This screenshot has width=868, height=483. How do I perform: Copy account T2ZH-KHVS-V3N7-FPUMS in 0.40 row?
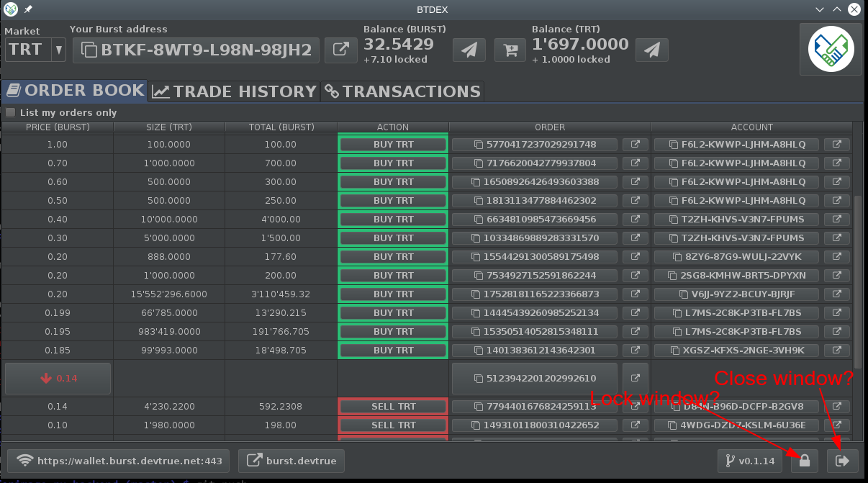736,219
